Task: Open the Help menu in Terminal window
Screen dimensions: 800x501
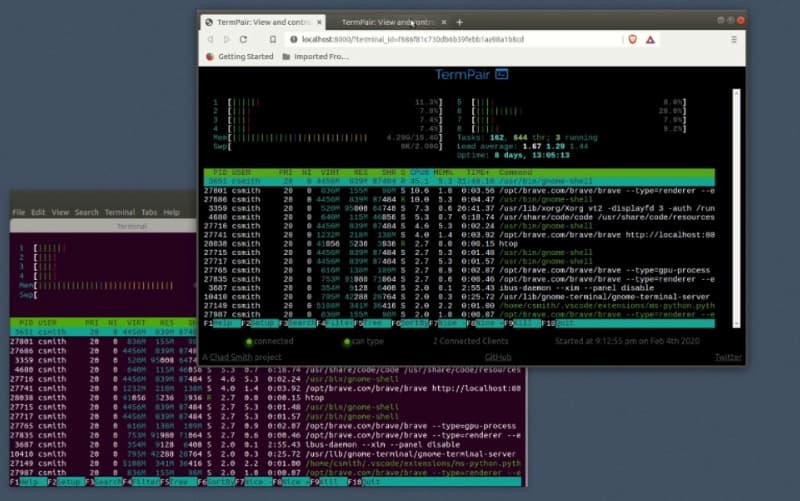Action: coord(171,212)
